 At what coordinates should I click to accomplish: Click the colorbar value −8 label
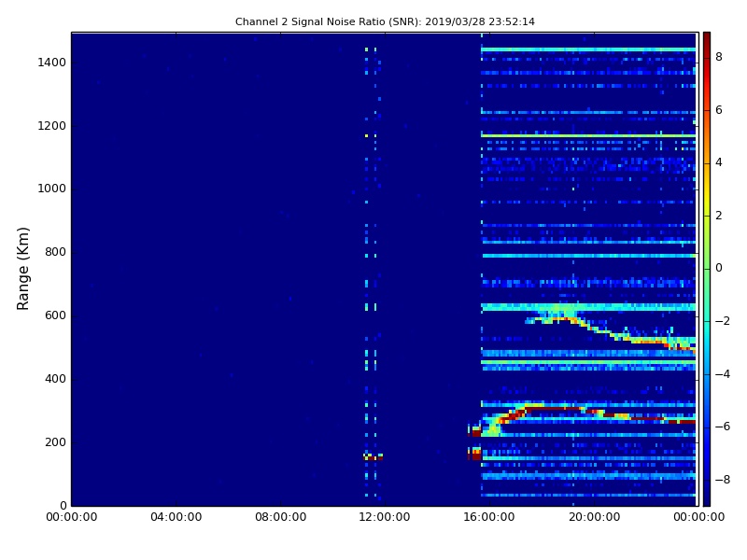[723, 480]
